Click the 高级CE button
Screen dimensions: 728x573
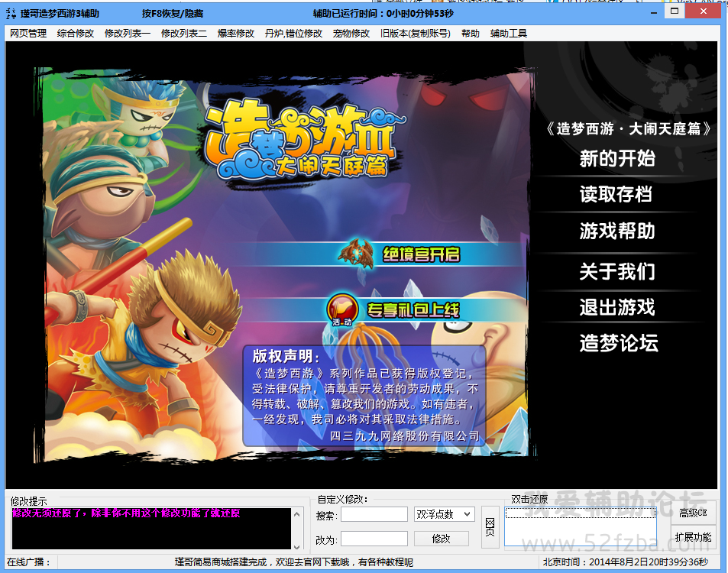coord(693,513)
